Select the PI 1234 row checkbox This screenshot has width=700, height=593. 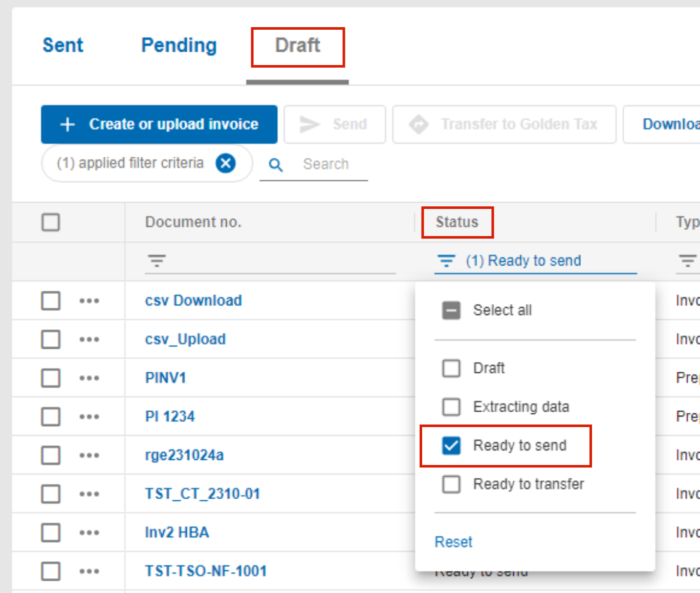pyautogui.click(x=51, y=417)
